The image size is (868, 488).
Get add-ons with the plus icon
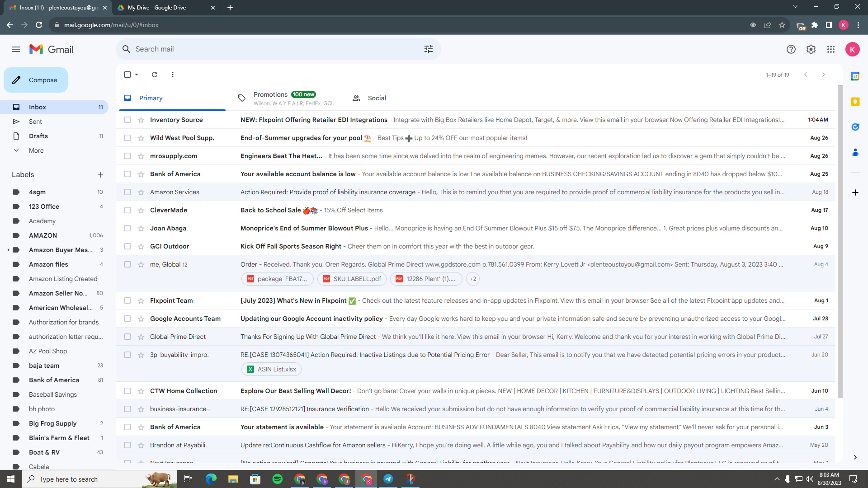855,192
